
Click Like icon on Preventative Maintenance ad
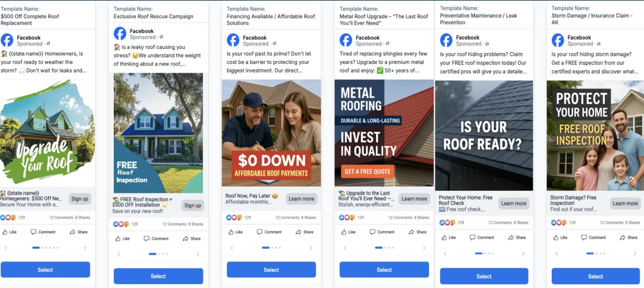point(444,237)
